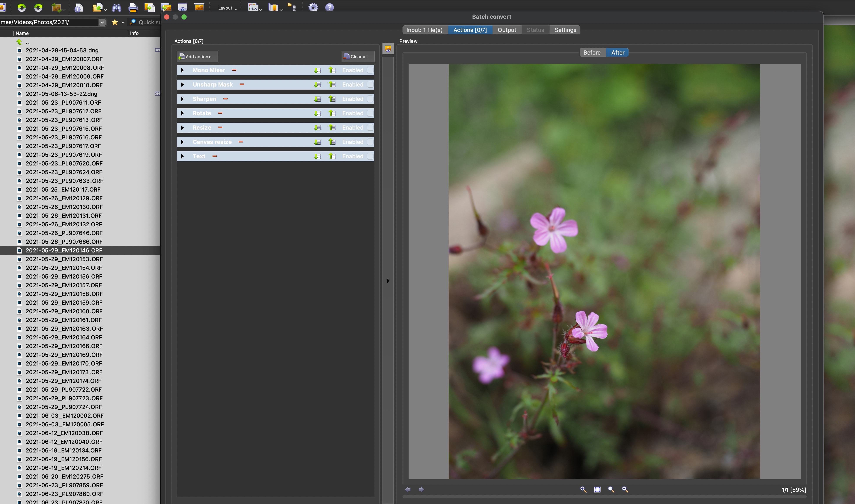
Task: Open the binoculars search tool
Action: [x=117, y=7]
